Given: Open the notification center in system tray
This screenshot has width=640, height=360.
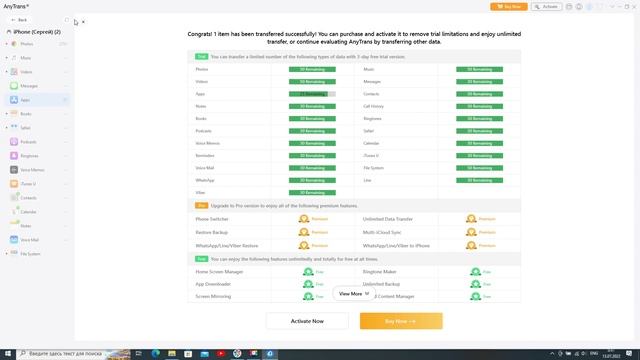Looking at the screenshot, I should click(x=629, y=353).
